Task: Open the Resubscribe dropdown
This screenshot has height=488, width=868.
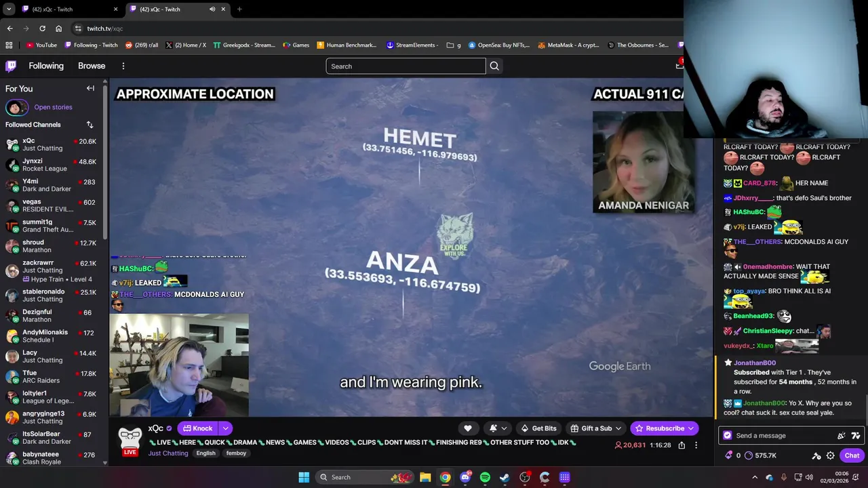Action: pos(665,428)
